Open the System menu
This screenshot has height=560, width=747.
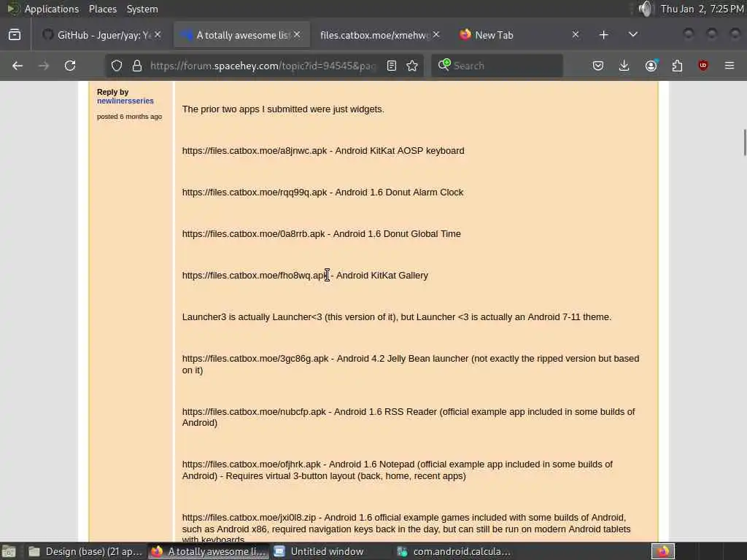(142, 9)
